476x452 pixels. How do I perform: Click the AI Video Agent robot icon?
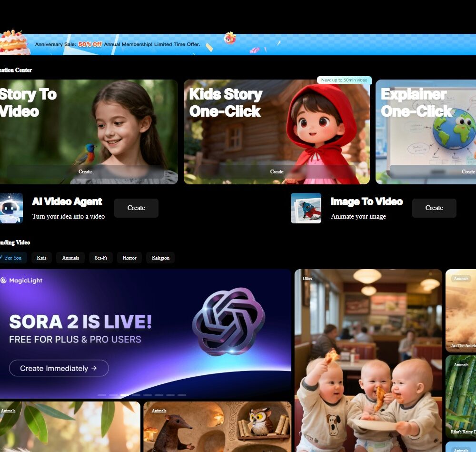click(11, 208)
